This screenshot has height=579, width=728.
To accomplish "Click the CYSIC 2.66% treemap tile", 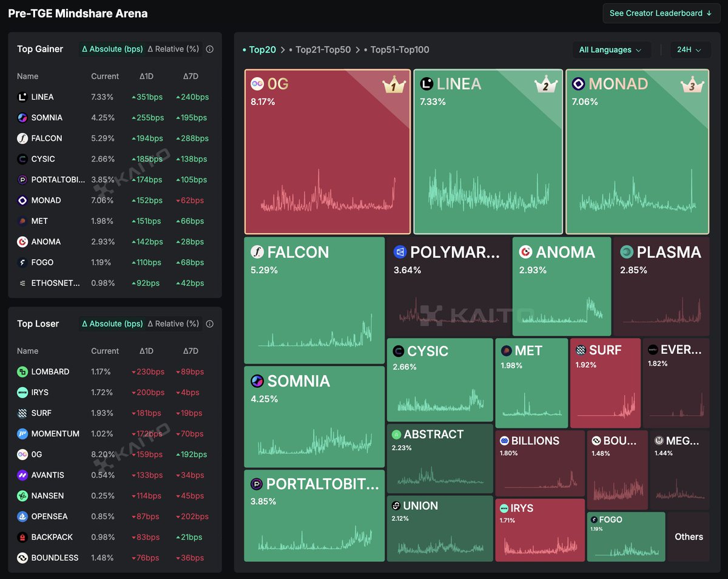I will (440, 380).
